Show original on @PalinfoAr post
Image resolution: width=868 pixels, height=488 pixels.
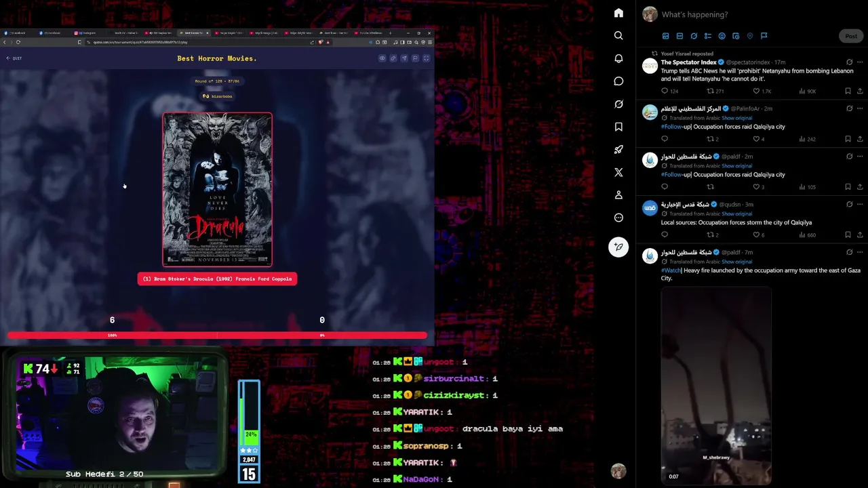click(736, 118)
